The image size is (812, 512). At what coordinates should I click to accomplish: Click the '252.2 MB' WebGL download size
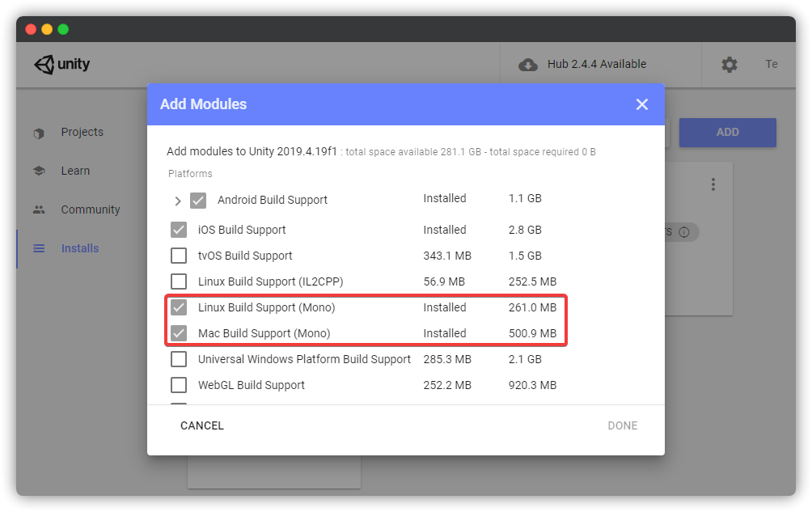[x=447, y=385]
